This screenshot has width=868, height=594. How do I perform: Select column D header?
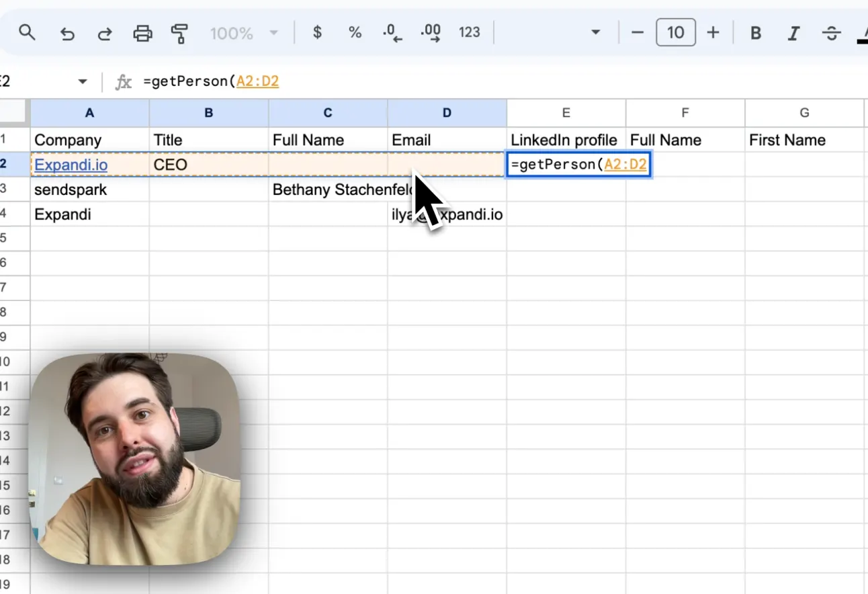tap(447, 113)
